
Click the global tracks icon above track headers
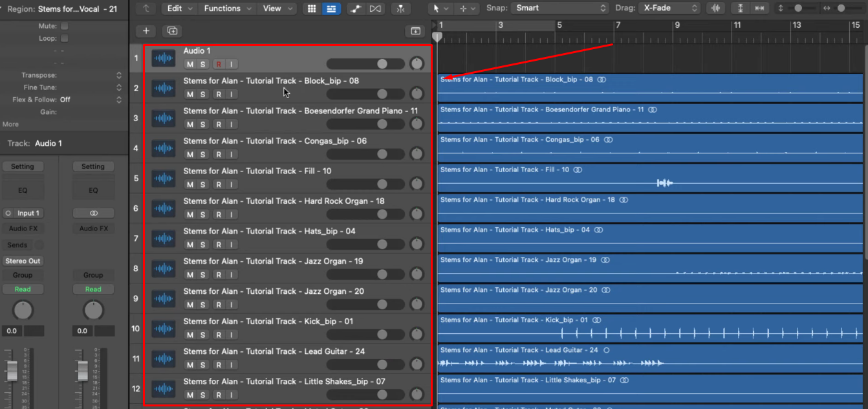[415, 30]
